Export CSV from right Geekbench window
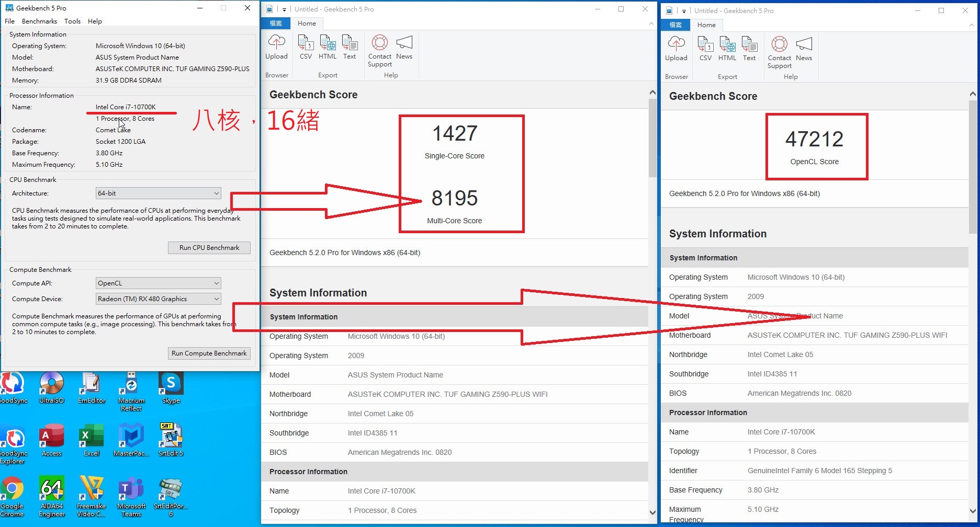 click(x=705, y=49)
